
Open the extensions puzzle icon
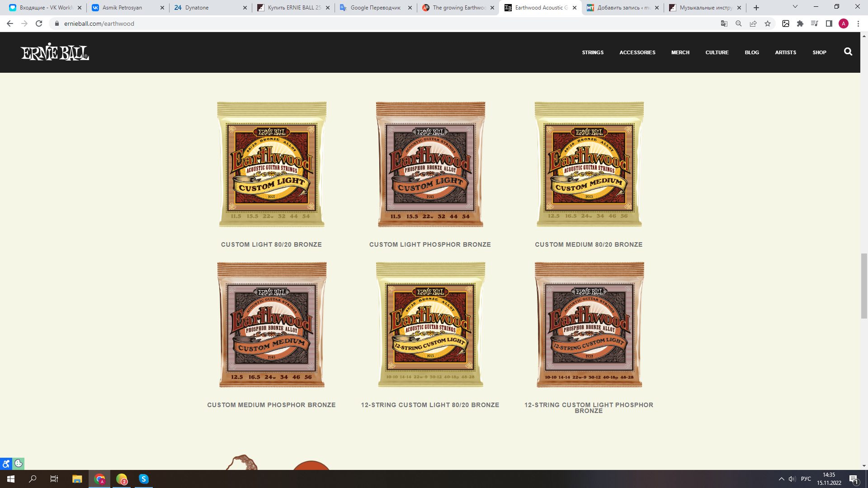pyautogui.click(x=800, y=23)
